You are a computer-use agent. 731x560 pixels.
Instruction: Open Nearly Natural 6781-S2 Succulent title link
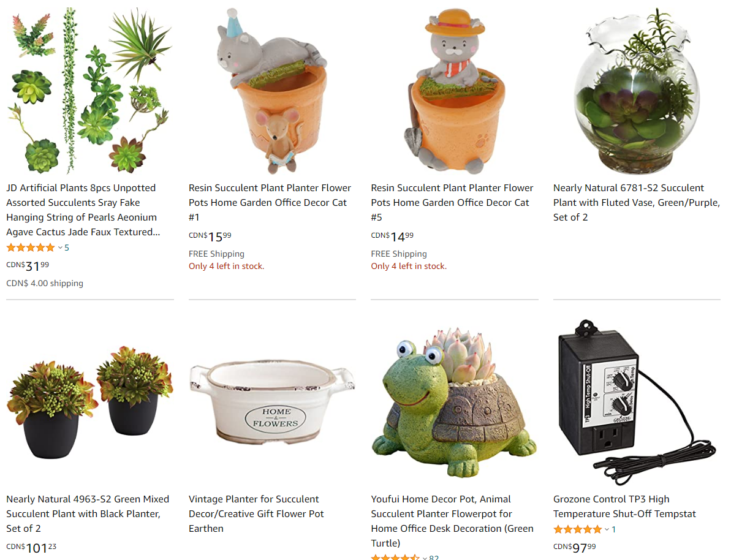tap(637, 202)
